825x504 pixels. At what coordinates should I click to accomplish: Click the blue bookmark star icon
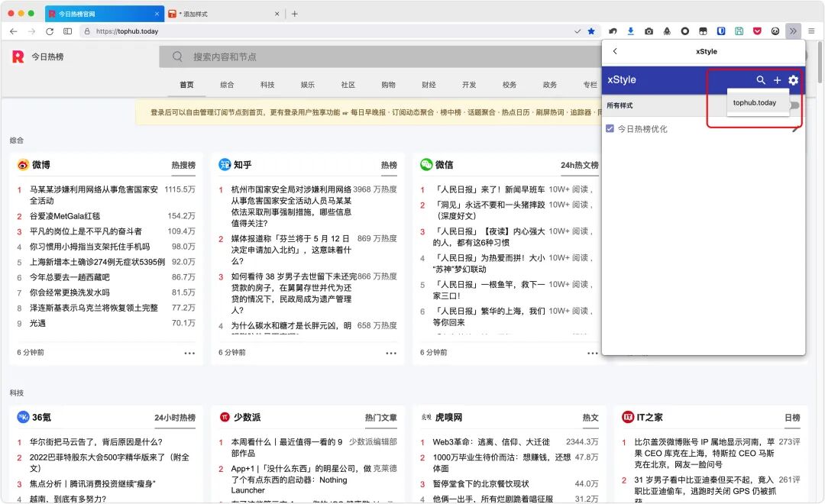[x=591, y=31]
